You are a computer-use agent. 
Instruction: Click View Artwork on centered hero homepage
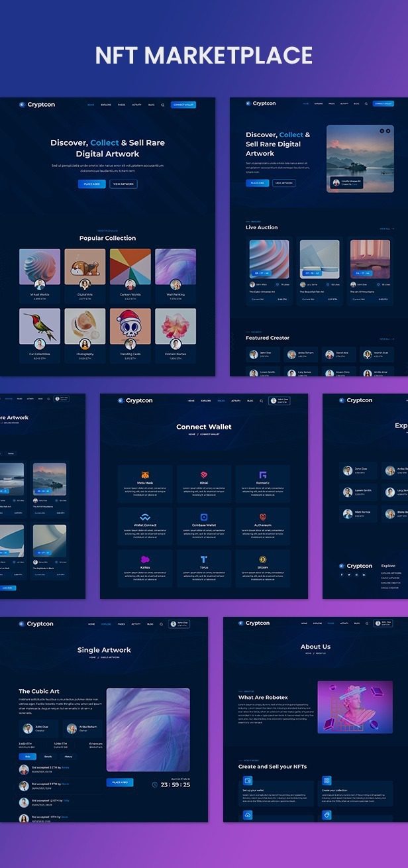[123, 184]
